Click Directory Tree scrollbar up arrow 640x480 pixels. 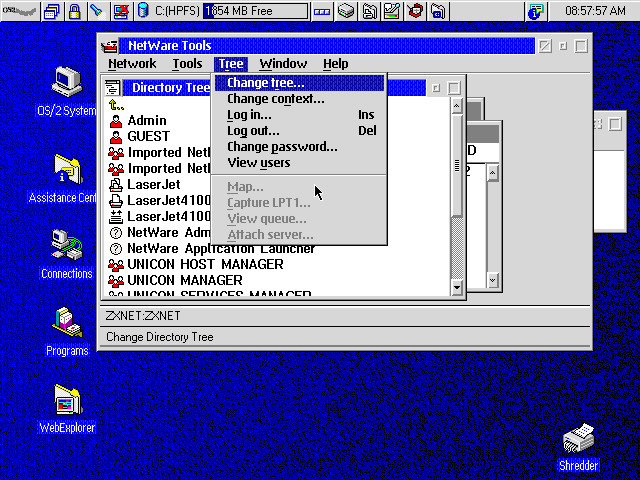pos(457,106)
